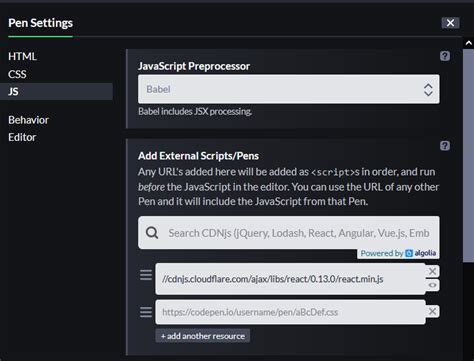The width and height of the screenshot is (474, 361).
Task: Click the scrollbar up arrow
Action: click(x=468, y=43)
